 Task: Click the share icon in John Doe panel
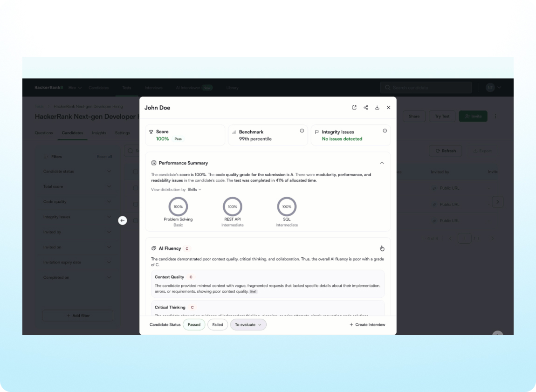tap(366, 107)
